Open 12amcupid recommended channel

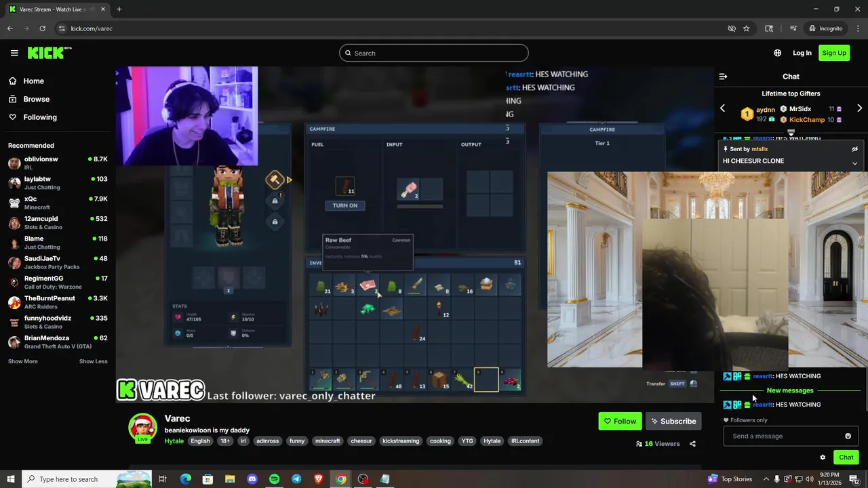point(58,222)
